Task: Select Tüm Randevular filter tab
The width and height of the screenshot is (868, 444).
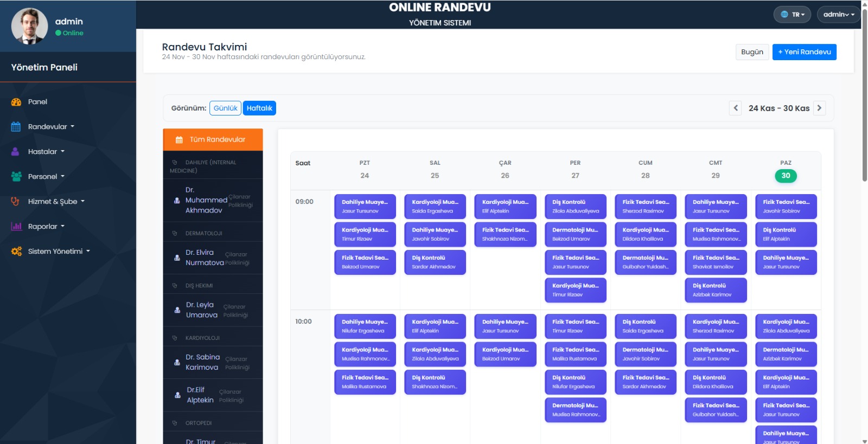Action: [213, 140]
